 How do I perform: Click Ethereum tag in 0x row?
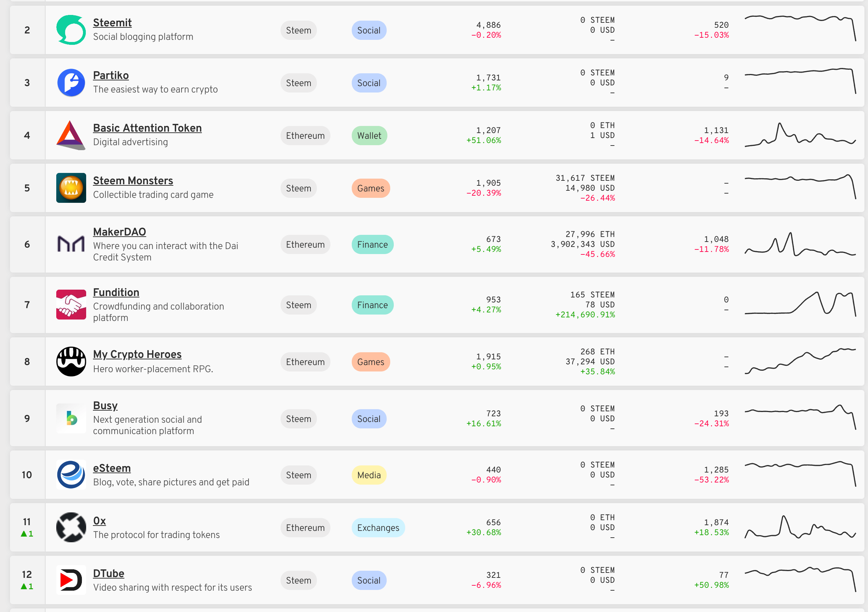(305, 528)
